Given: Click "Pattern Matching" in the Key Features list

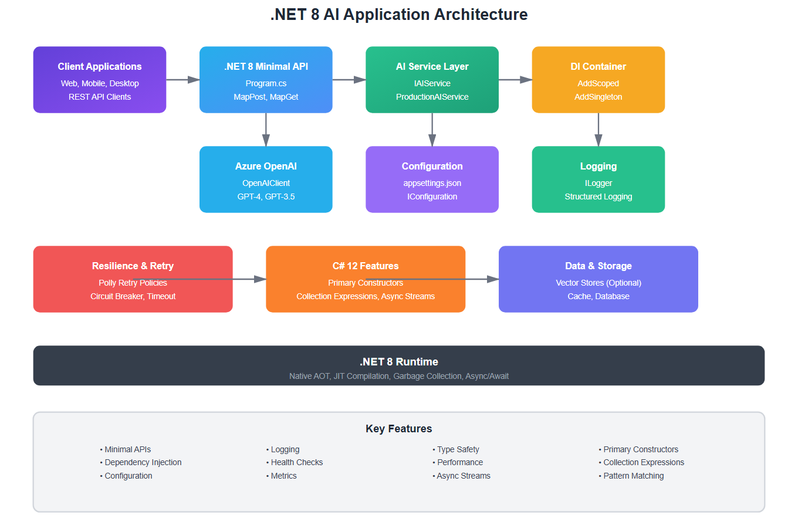Looking at the screenshot, I should click(633, 476).
